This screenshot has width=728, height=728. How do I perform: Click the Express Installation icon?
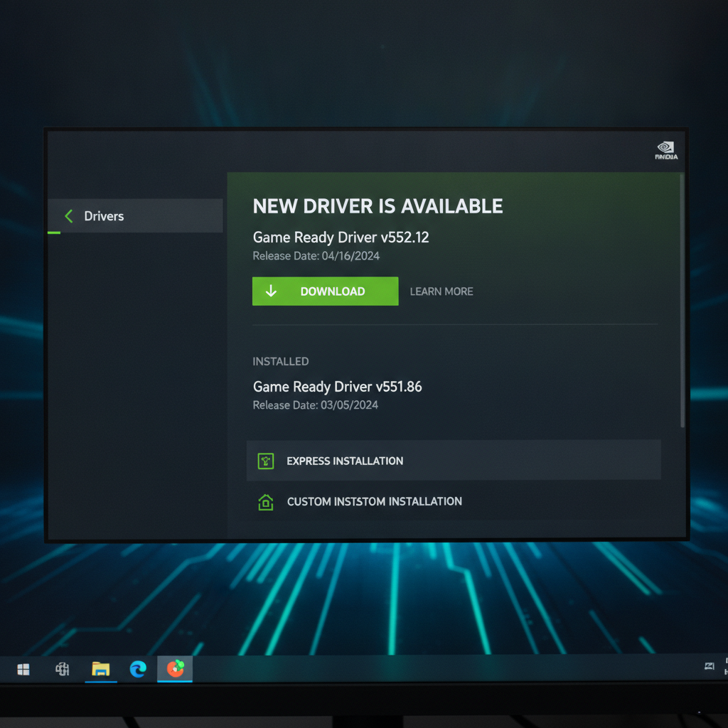266,461
